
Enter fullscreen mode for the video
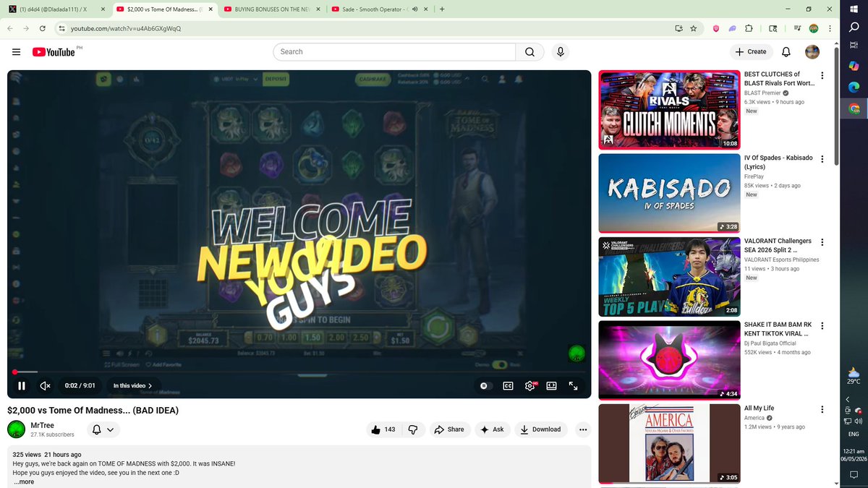coord(574,386)
